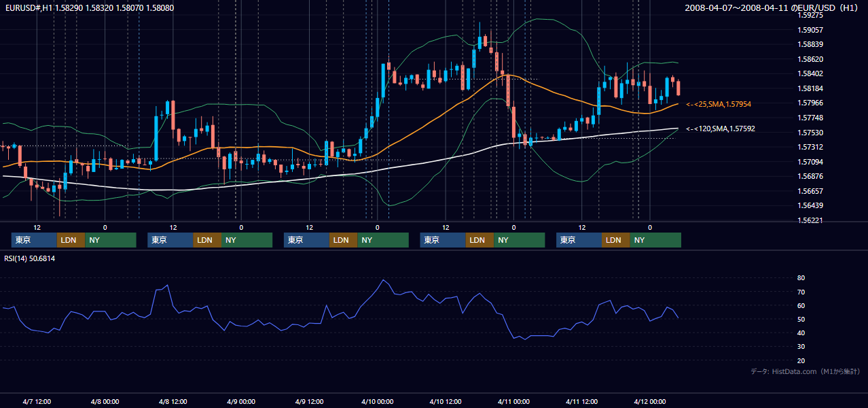
Task: Click the 1.56221 bottom price label
Action: [811, 220]
